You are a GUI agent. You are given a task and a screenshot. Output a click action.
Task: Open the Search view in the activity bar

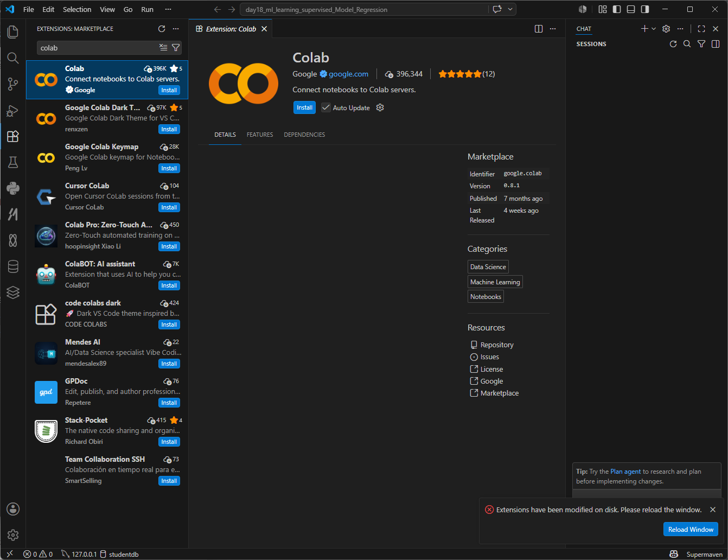click(13, 58)
